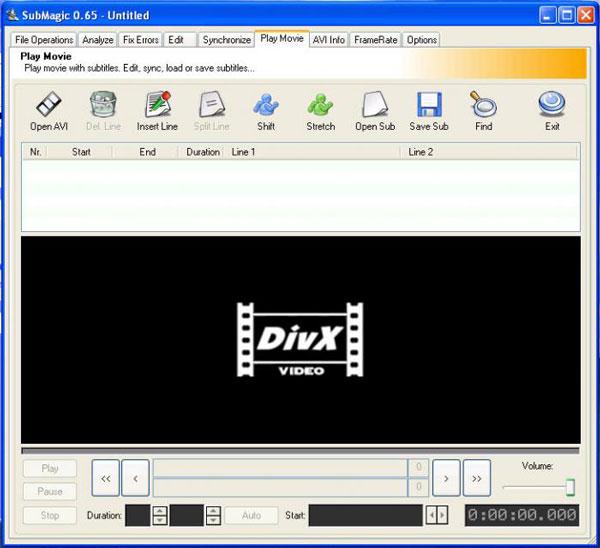Jump far forward with the >> button
Screen dimensions: 600x548
477,478
